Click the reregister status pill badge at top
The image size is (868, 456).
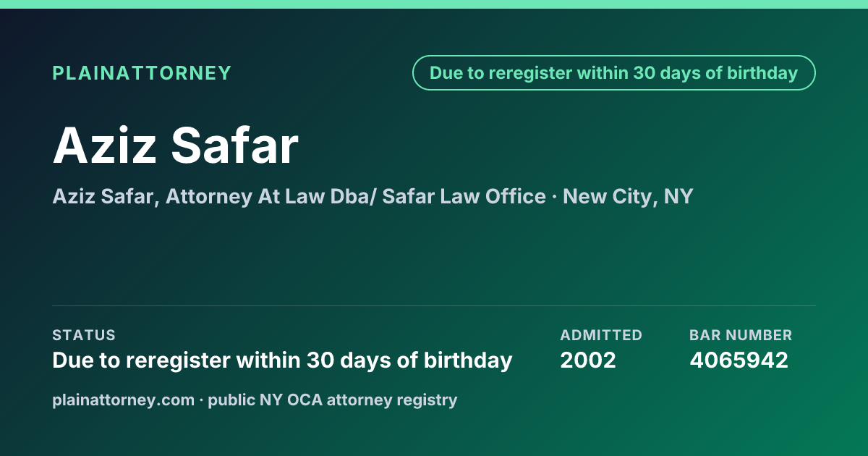pyautogui.click(x=613, y=73)
